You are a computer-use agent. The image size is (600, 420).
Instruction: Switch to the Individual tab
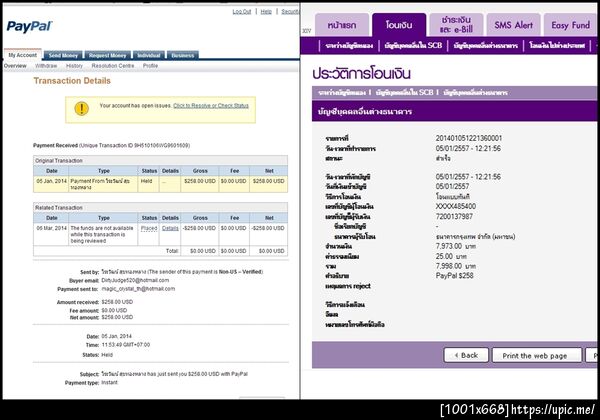coord(148,55)
